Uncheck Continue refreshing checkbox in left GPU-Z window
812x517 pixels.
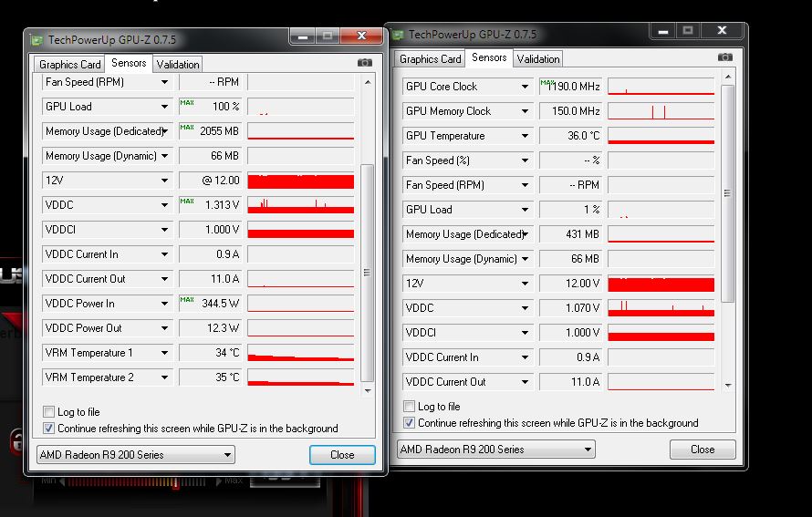pyautogui.click(x=48, y=429)
